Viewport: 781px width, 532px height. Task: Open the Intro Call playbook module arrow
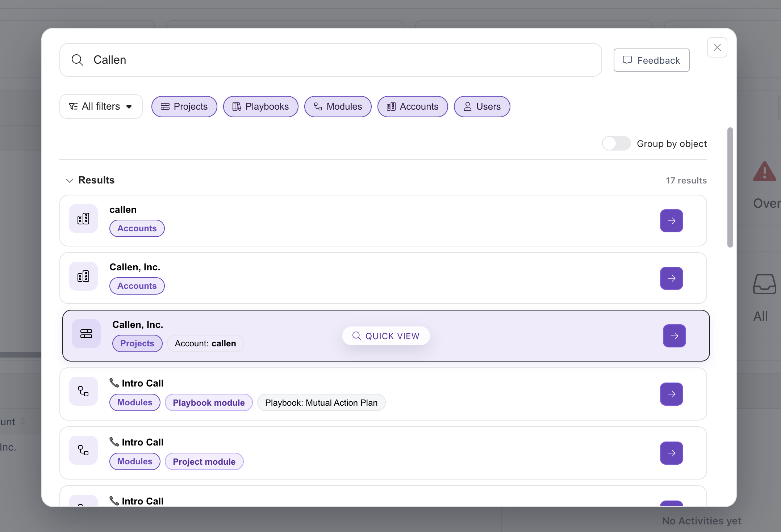[671, 394]
